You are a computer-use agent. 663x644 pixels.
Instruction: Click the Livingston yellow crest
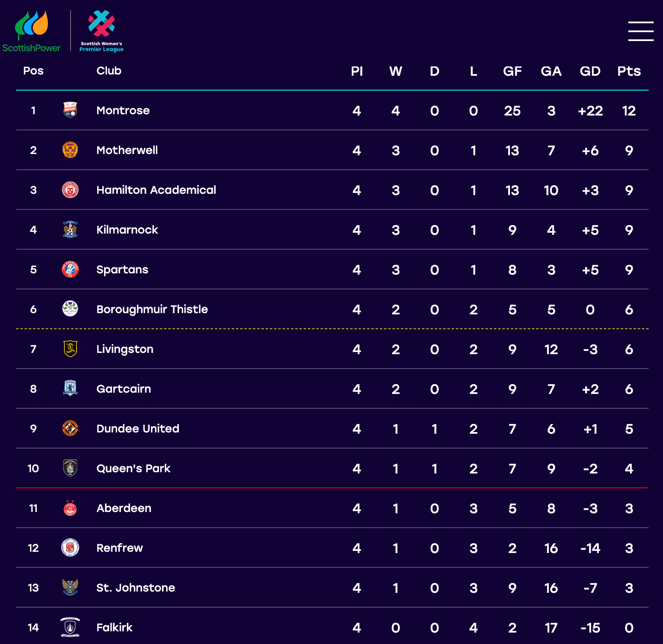[x=70, y=349]
